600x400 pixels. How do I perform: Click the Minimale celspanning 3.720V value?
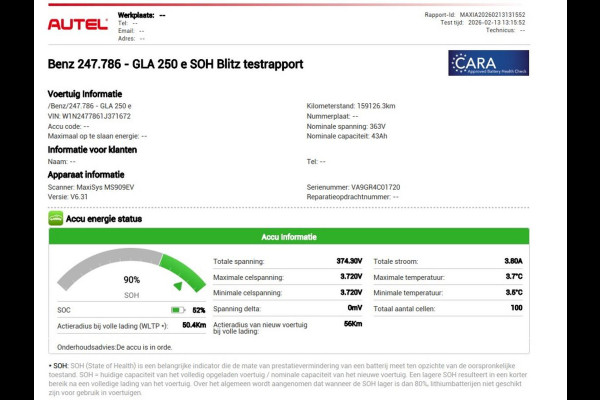pos(351,292)
